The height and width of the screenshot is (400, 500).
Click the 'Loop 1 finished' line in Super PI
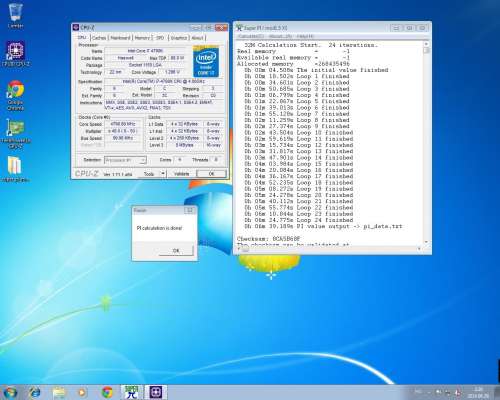pos(297,76)
